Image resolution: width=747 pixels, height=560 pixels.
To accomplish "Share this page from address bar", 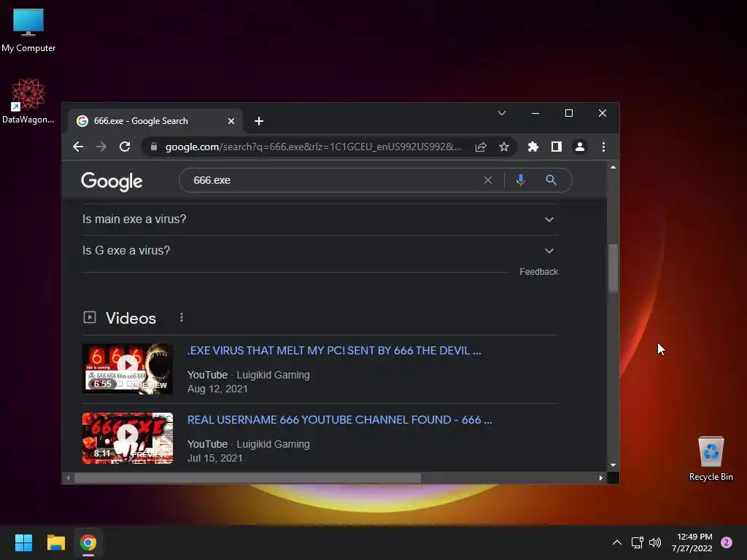I will tap(481, 147).
